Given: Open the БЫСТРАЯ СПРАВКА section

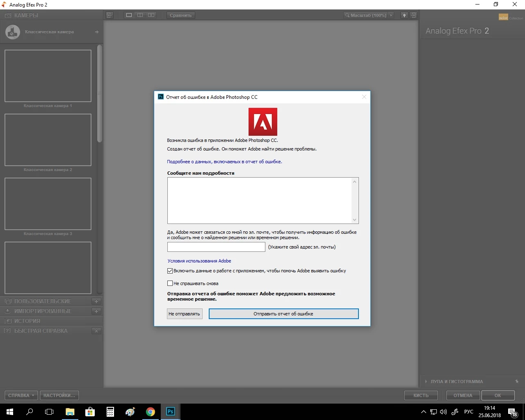Looking at the screenshot, I should click(41, 331).
